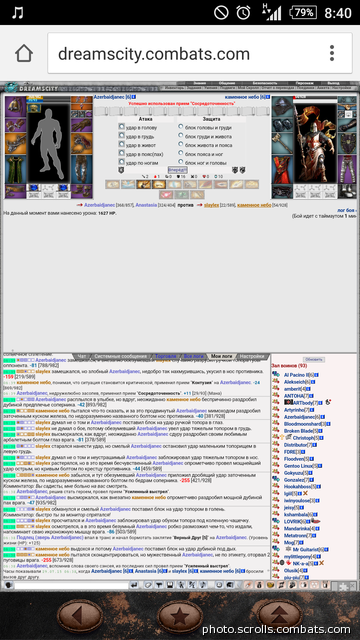
Task: Open the 'Настройки' chat tab
Action: (253, 356)
